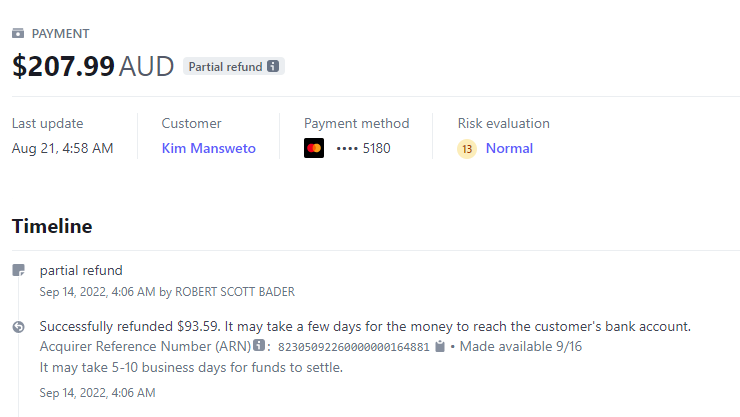
Task: Open customer Kim Mansweto's profile
Action: [208, 148]
